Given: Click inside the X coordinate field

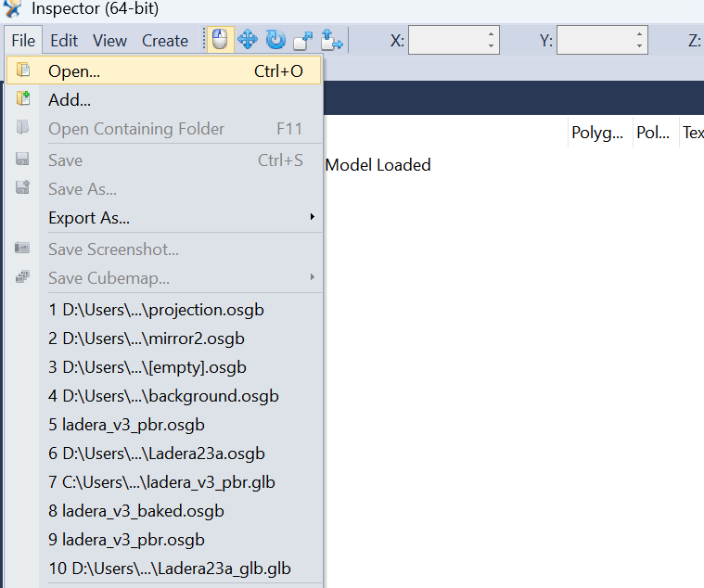Looking at the screenshot, I should coord(446,41).
